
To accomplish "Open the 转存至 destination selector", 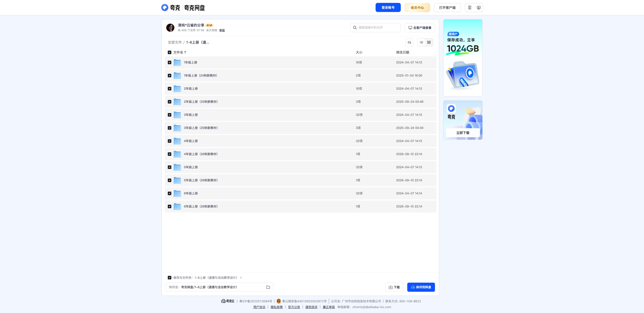I will pos(219,287).
